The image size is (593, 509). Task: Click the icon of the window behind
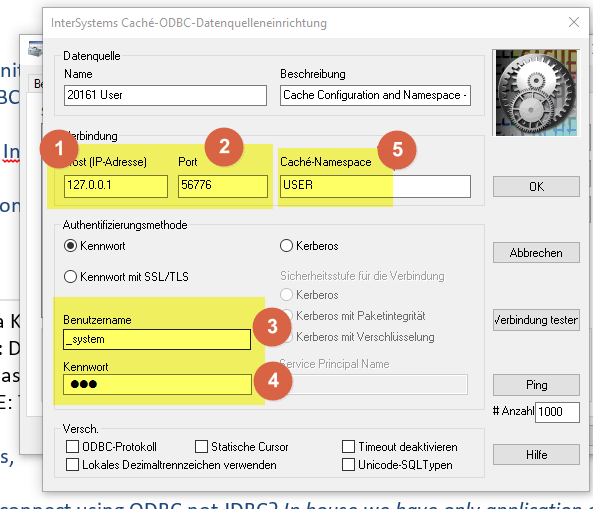point(35,49)
